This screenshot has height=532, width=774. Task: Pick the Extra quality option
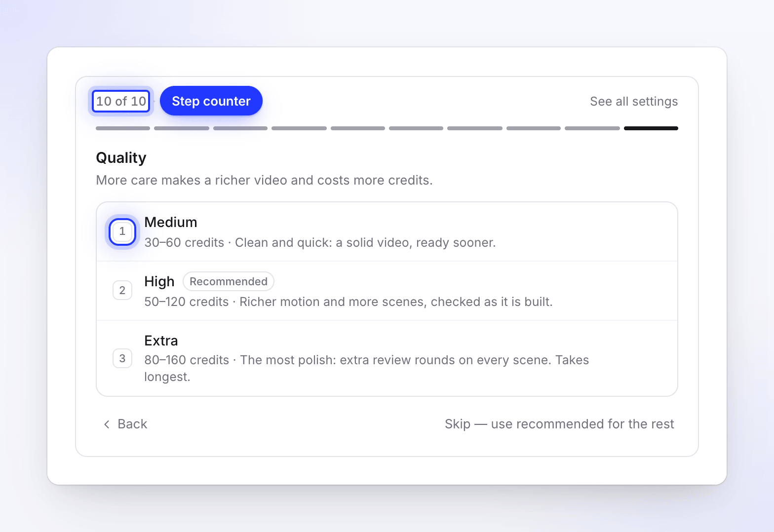(387, 358)
